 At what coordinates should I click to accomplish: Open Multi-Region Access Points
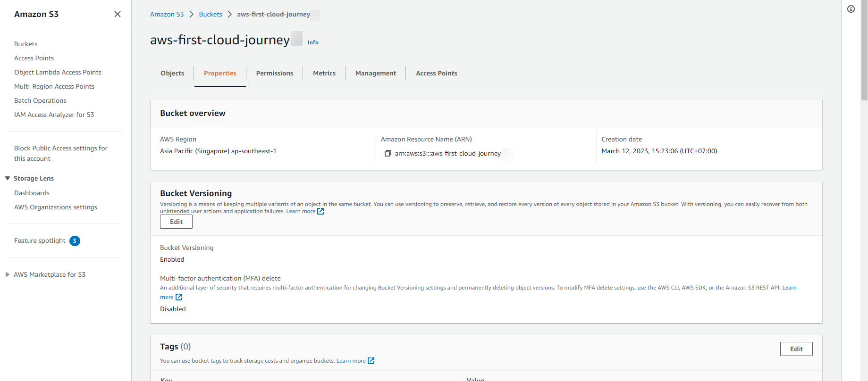(54, 86)
